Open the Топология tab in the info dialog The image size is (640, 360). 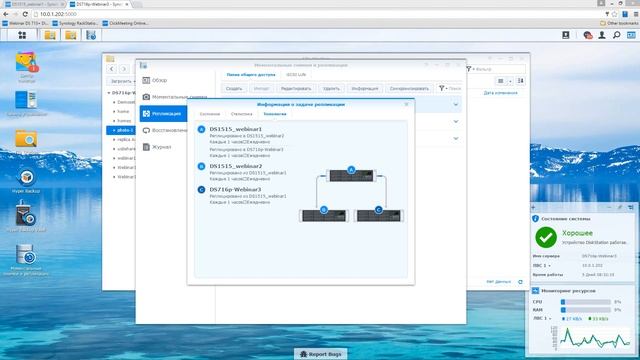(x=275, y=114)
